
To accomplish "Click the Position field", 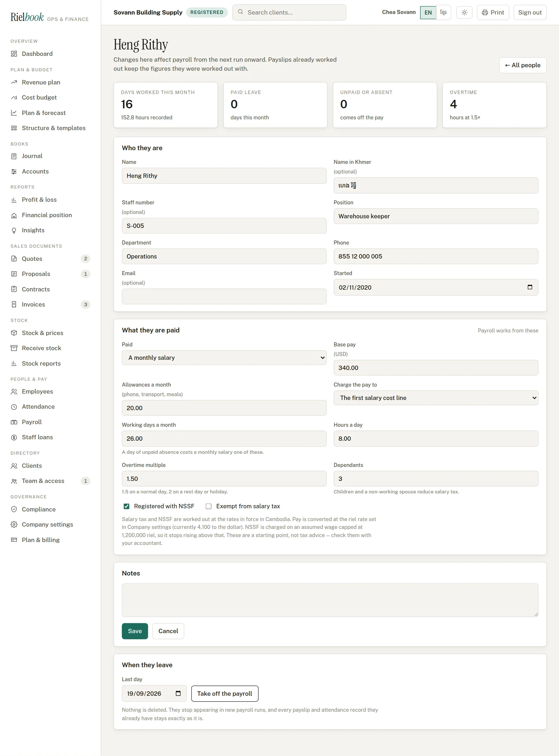I will (x=436, y=216).
